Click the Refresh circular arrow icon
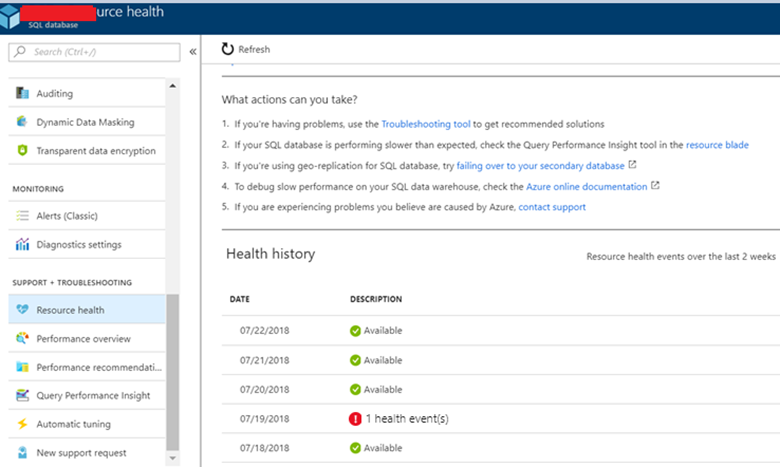The width and height of the screenshot is (780, 467). [x=227, y=49]
